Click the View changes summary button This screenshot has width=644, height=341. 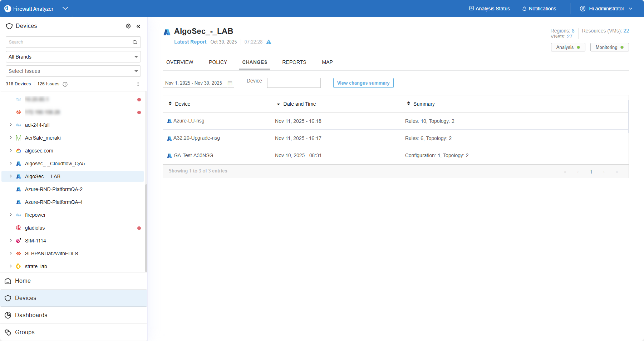click(x=363, y=83)
